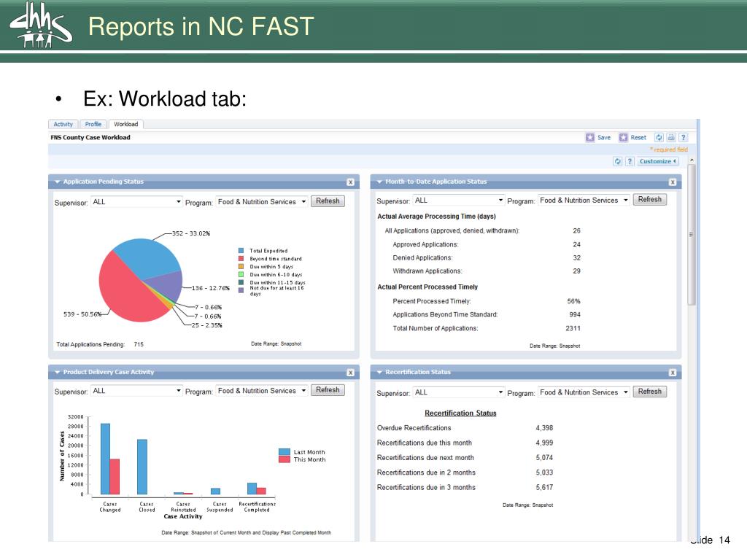This screenshot has width=747, height=560.
Task: Switch to the Activity tab
Action: click(x=63, y=124)
